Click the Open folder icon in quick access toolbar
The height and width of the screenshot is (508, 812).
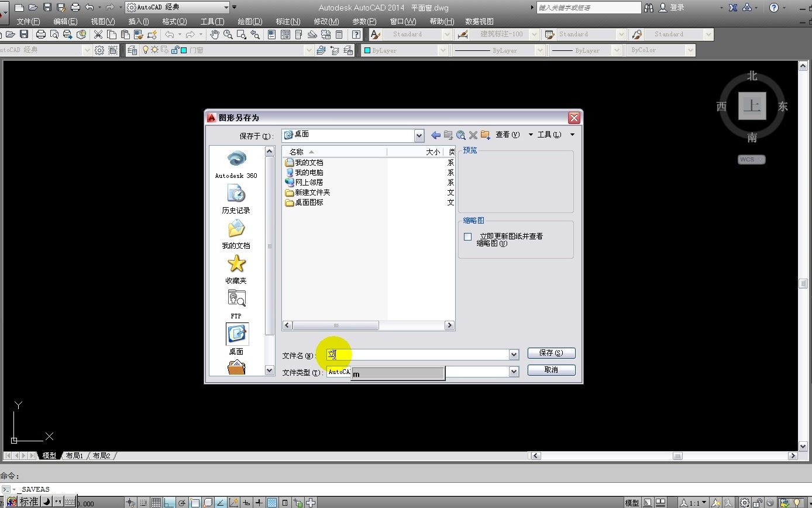(x=33, y=8)
